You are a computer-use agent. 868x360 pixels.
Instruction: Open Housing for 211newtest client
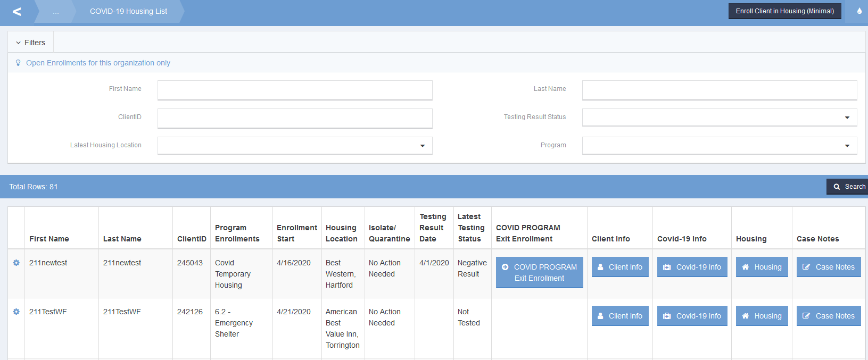(x=762, y=267)
